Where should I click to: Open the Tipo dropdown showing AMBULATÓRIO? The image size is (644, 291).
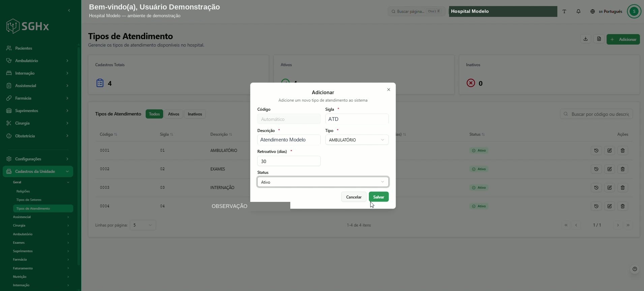click(357, 140)
